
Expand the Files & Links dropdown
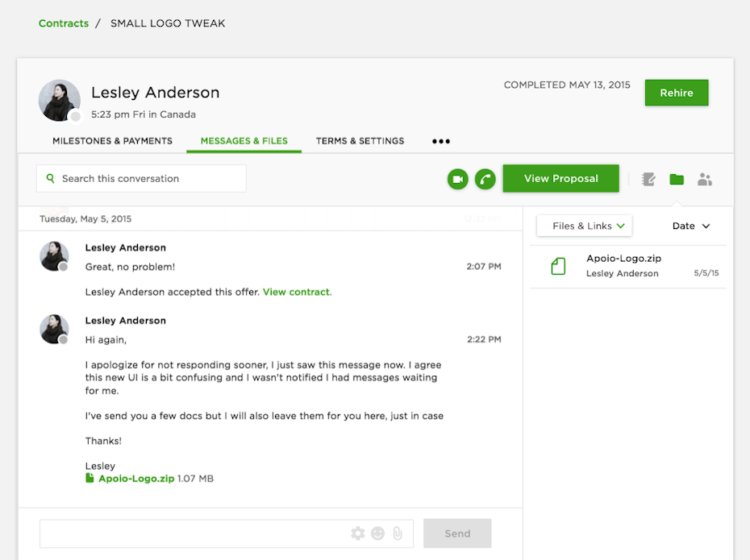point(585,226)
